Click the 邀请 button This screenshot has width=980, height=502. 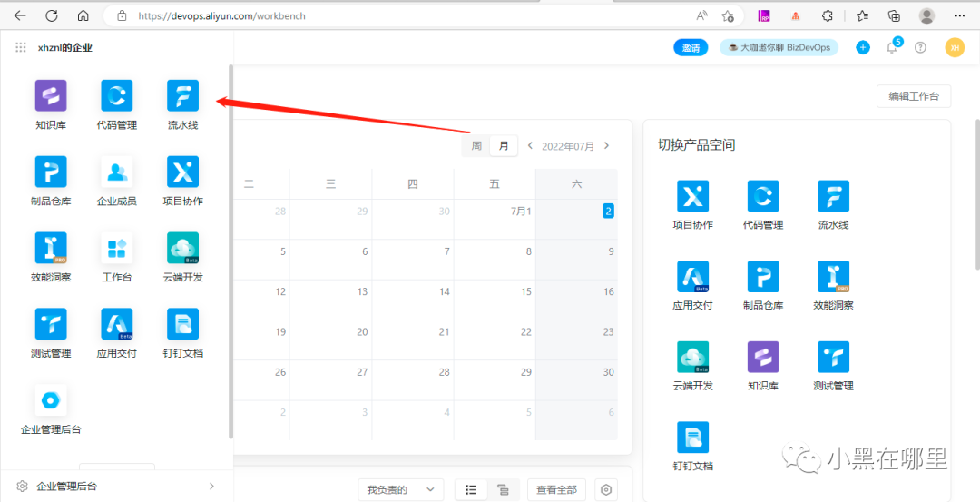click(691, 47)
